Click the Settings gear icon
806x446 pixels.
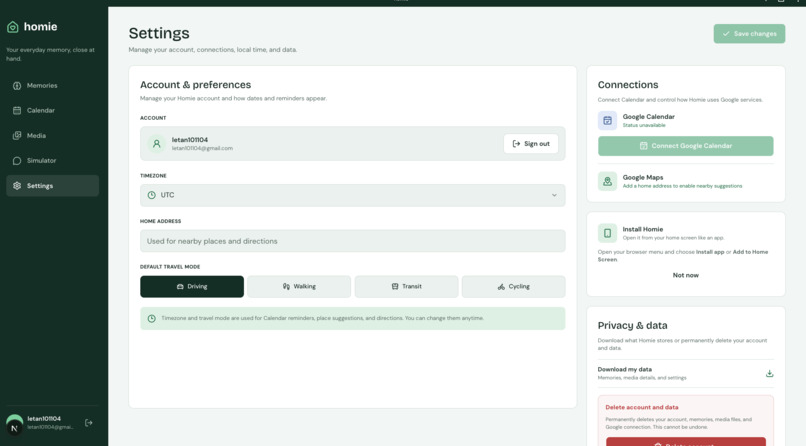pyautogui.click(x=17, y=186)
